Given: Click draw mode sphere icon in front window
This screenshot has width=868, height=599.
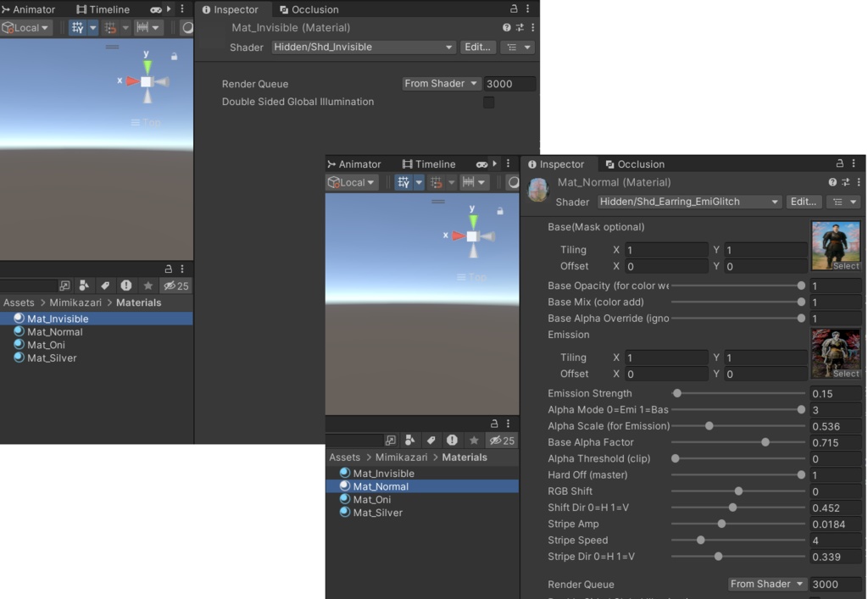Looking at the screenshot, I should click(514, 182).
